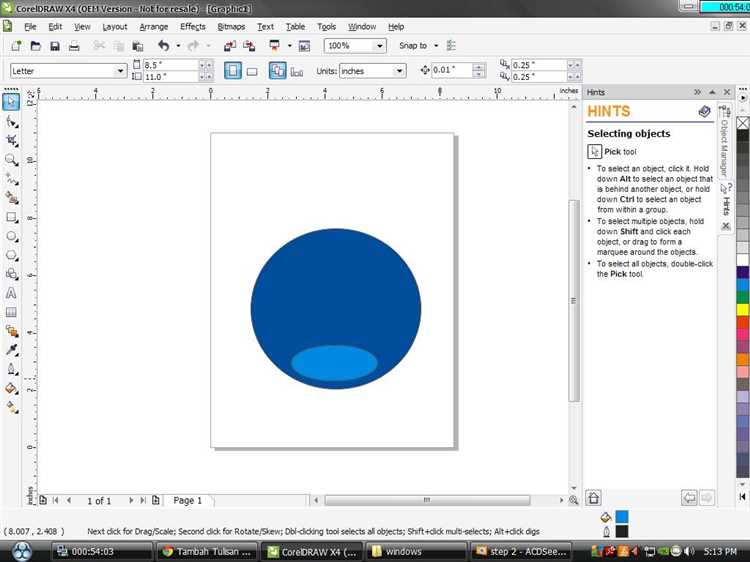
Task: Select the Crop tool
Action: (12, 141)
